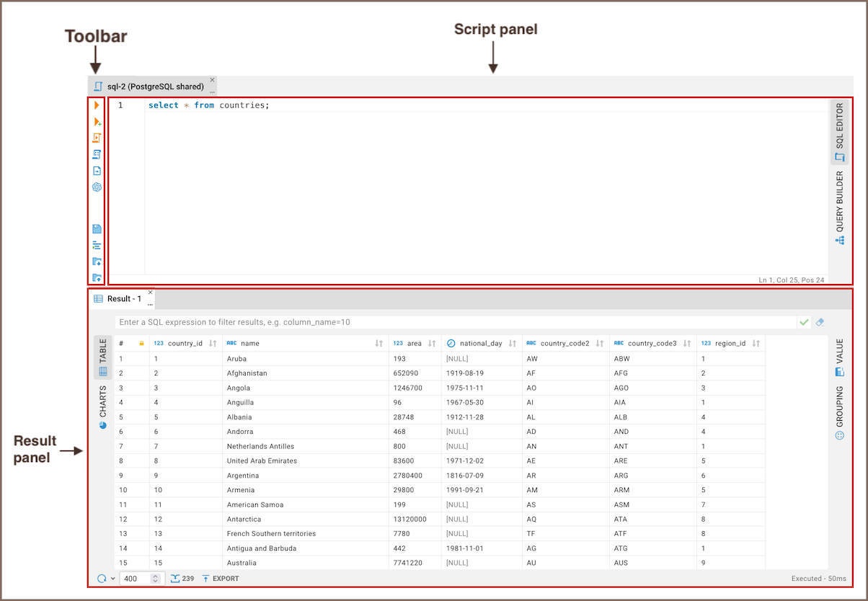
Task: Toggle sort order on the area column
Action: point(432,344)
